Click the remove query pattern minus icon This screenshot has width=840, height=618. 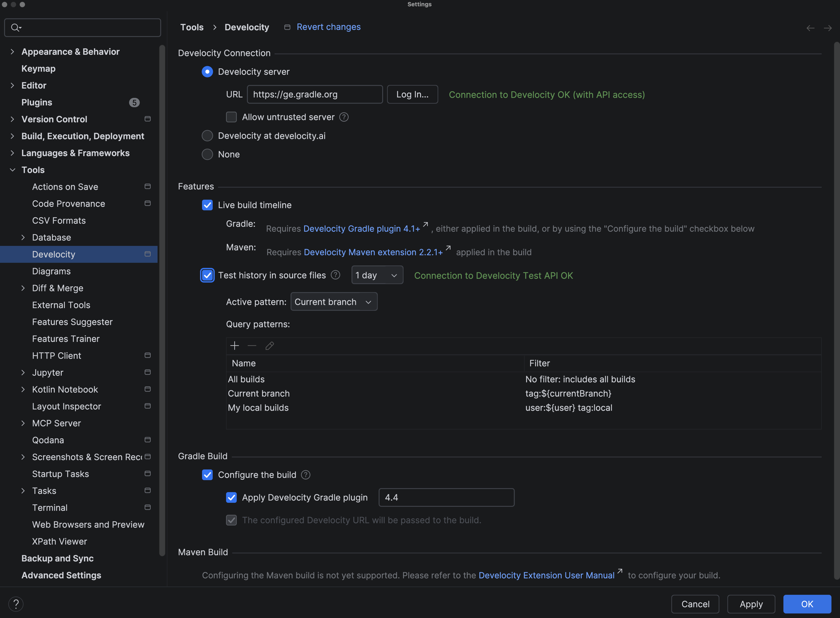(252, 346)
